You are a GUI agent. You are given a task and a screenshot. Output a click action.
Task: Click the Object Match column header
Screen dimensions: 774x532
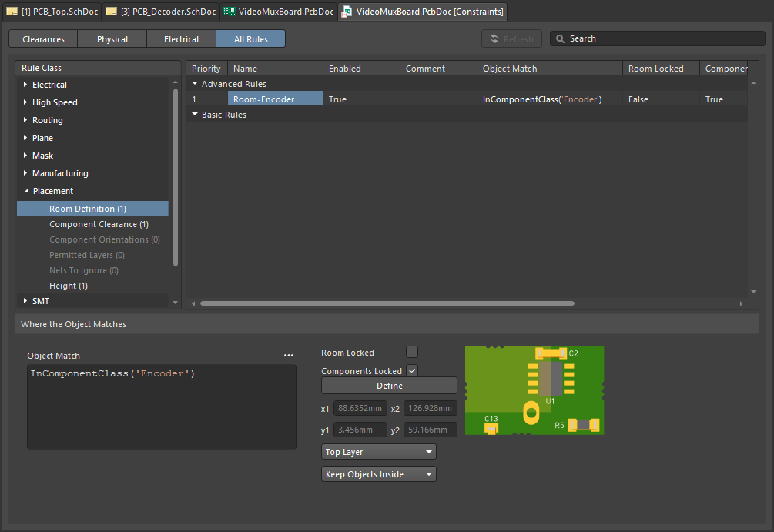[549, 68]
